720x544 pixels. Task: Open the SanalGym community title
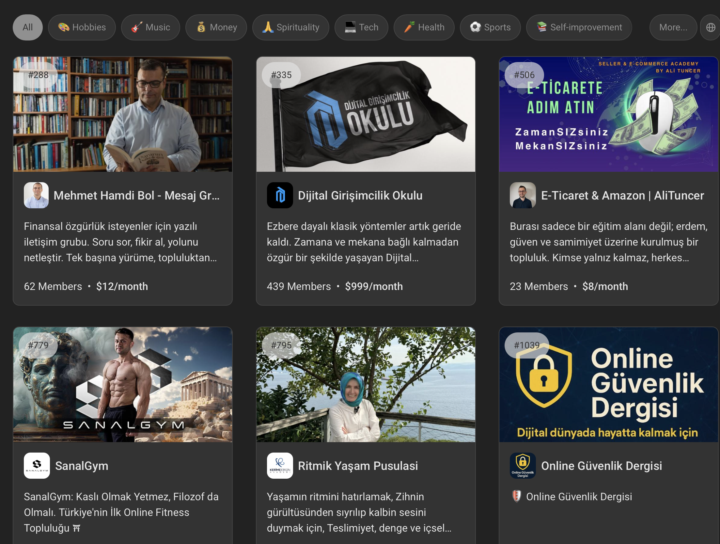click(x=82, y=466)
